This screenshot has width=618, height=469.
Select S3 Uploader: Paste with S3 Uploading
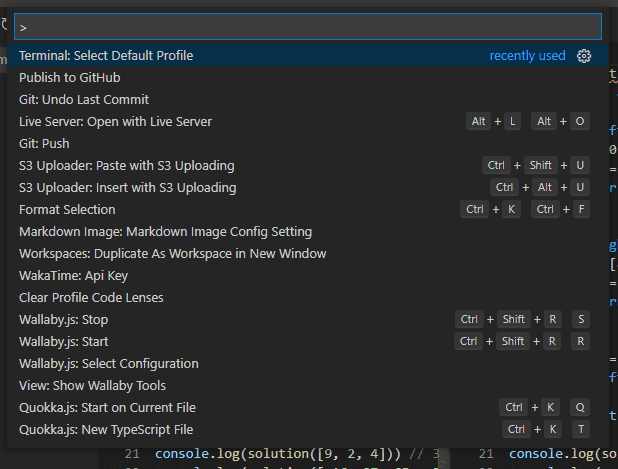pos(308,166)
